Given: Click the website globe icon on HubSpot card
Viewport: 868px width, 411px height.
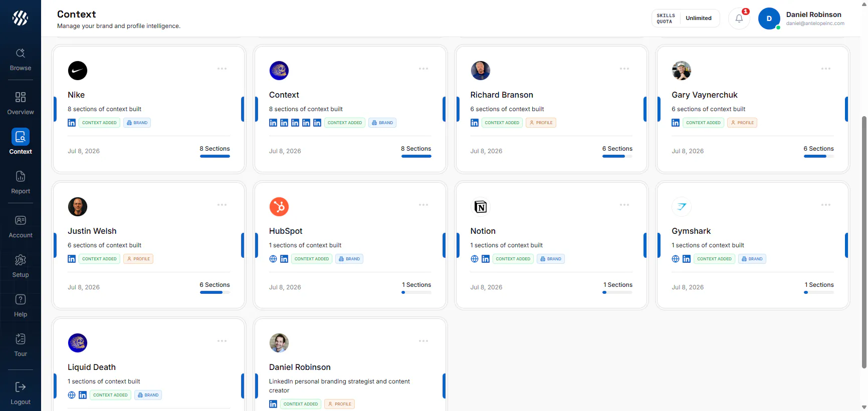Looking at the screenshot, I should click(x=273, y=259).
